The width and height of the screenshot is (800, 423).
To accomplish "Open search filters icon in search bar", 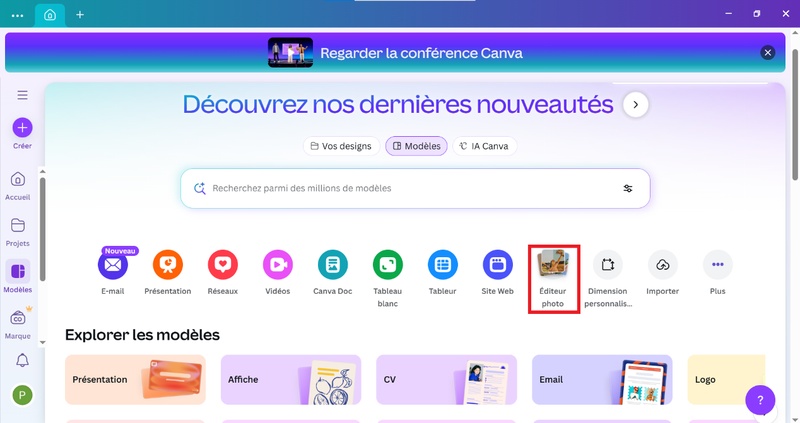I will (x=628, y=188).
